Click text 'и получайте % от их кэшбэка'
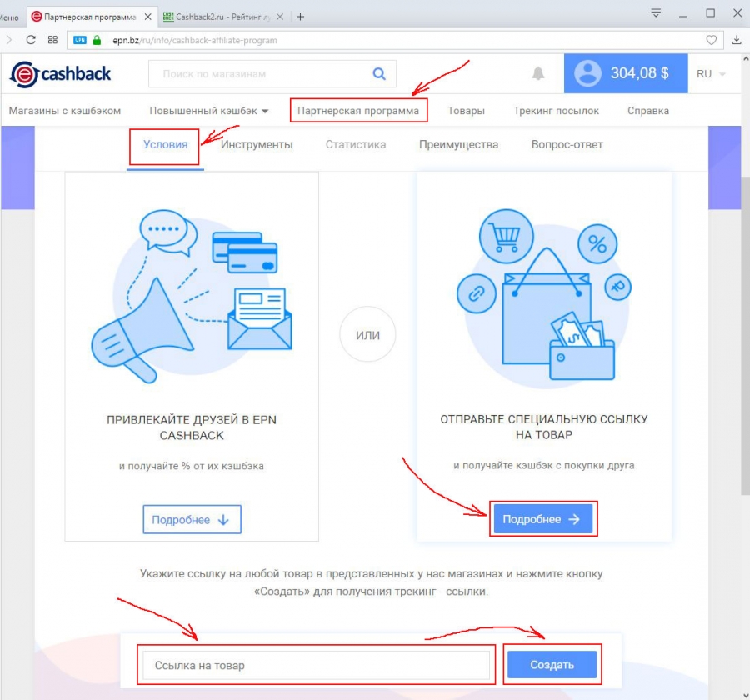The image size is (750, 700). pos(192,466)
